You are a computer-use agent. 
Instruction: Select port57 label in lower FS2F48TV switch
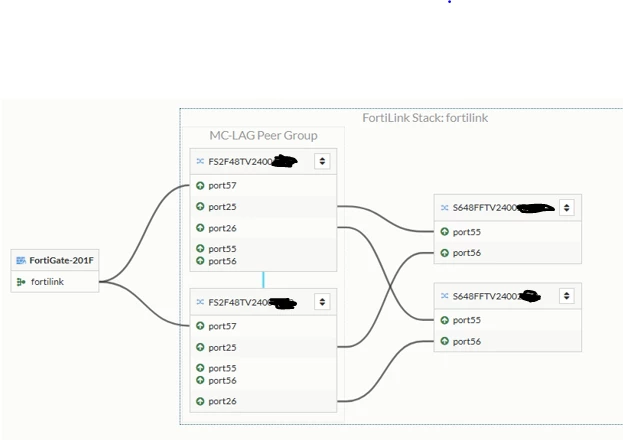pyautogui.click(x=222, y=326)
